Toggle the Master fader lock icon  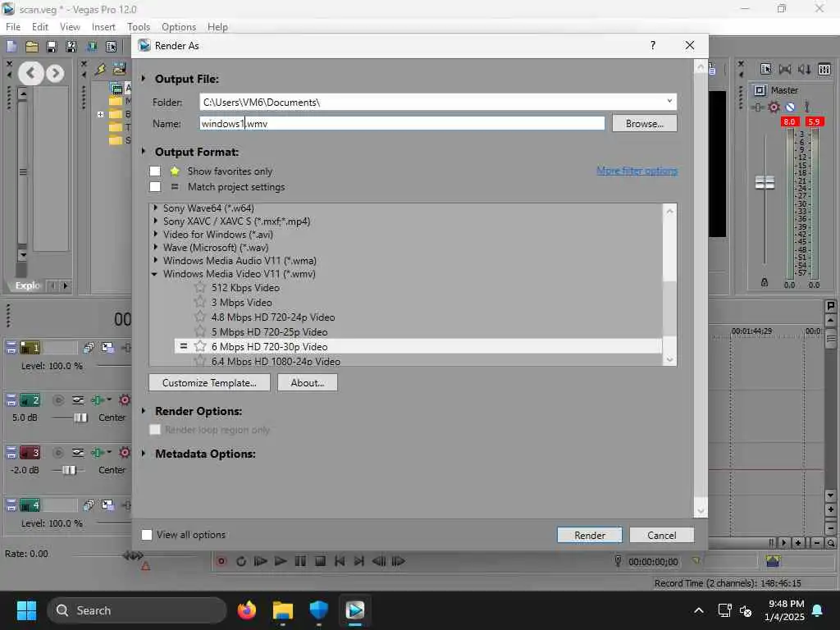[x=765, y=282]
